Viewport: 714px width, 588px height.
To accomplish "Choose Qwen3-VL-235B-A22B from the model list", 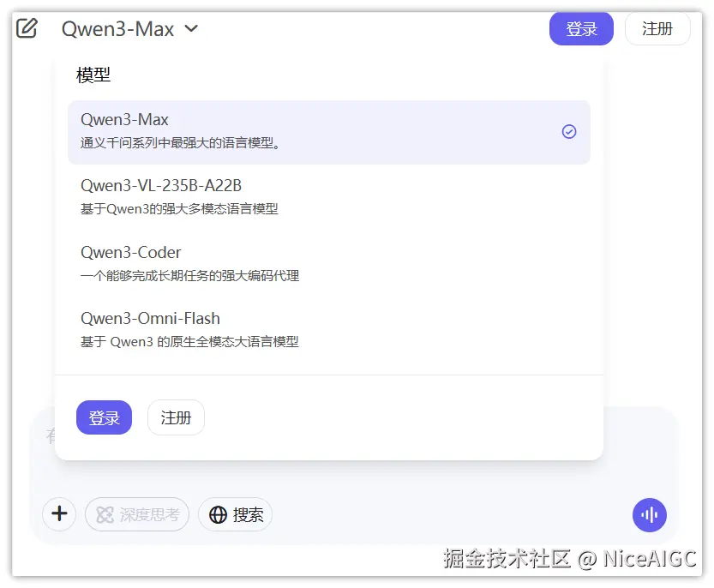I will click(x=329, y=197).
